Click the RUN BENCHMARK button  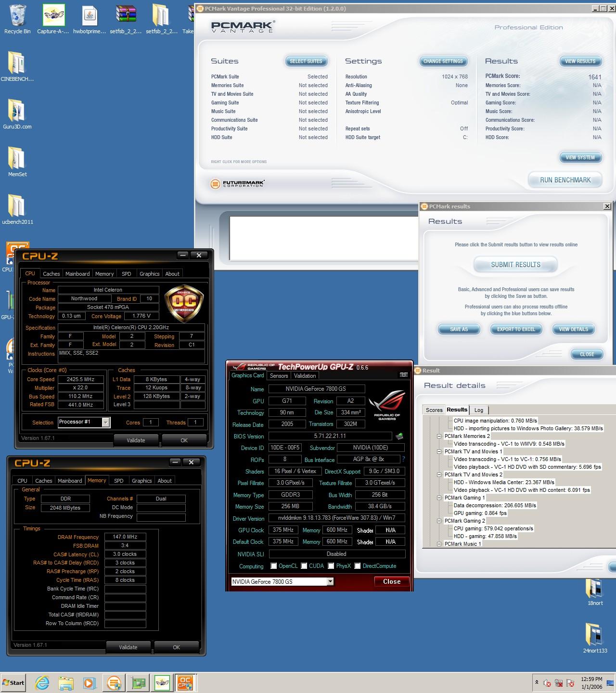(565, 180)
